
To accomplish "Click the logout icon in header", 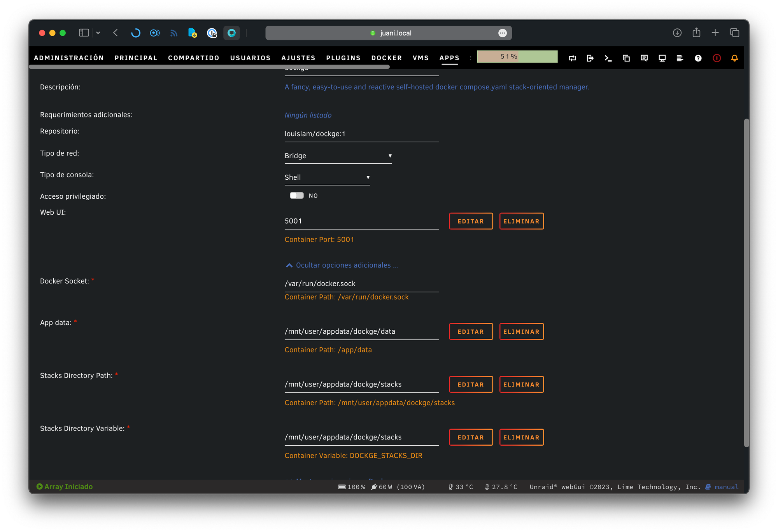I will pyautogui.click(x=590, y=58).
